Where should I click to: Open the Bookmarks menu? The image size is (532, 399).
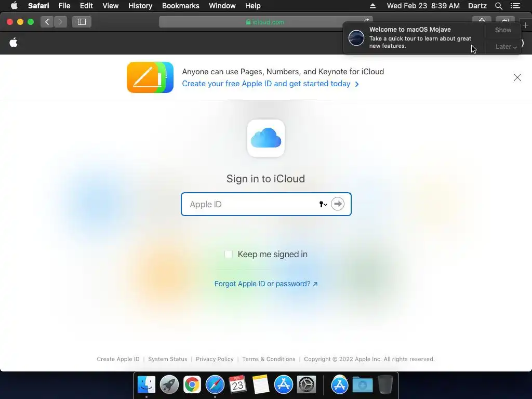point(180,6)
